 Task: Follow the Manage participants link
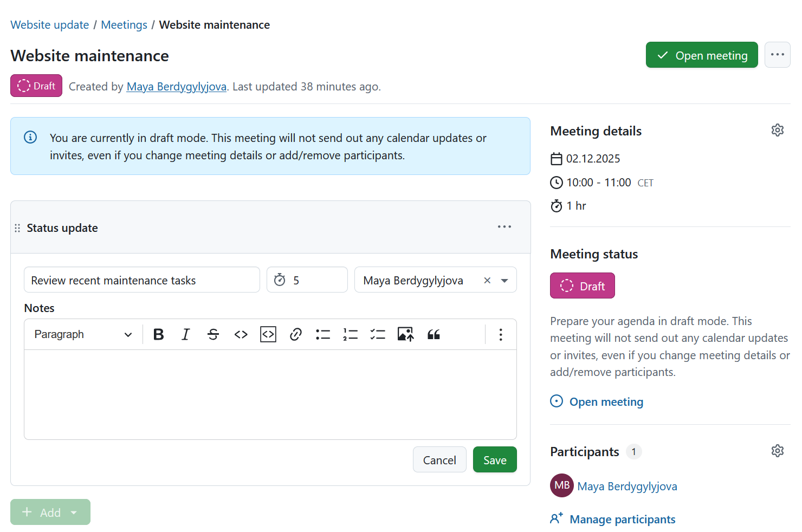coord(622,519)
